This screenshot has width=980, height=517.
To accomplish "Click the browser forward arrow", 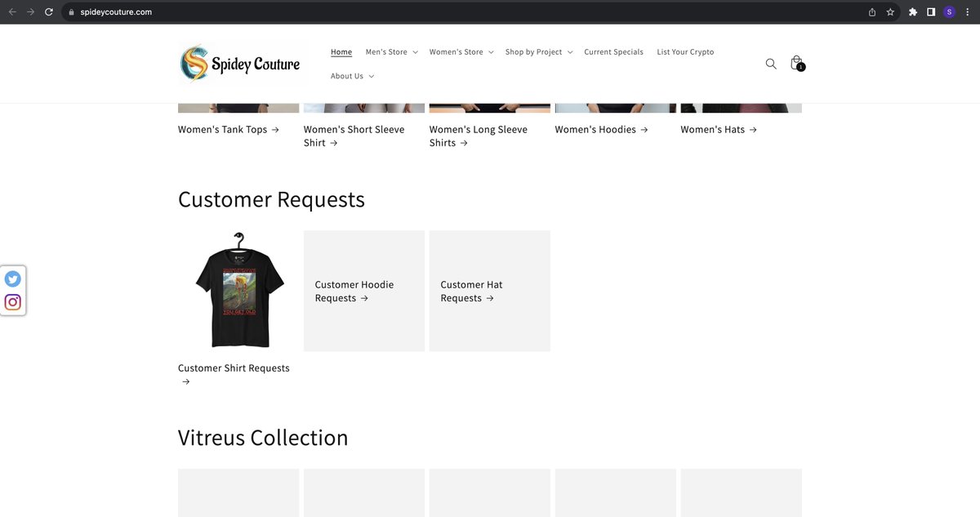I will coord(31,12).
